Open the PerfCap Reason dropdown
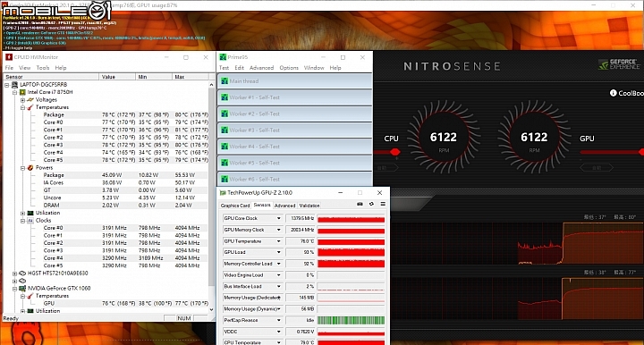Image resolution: width=644 pixels, height=345 pixels. pos(278,320)
